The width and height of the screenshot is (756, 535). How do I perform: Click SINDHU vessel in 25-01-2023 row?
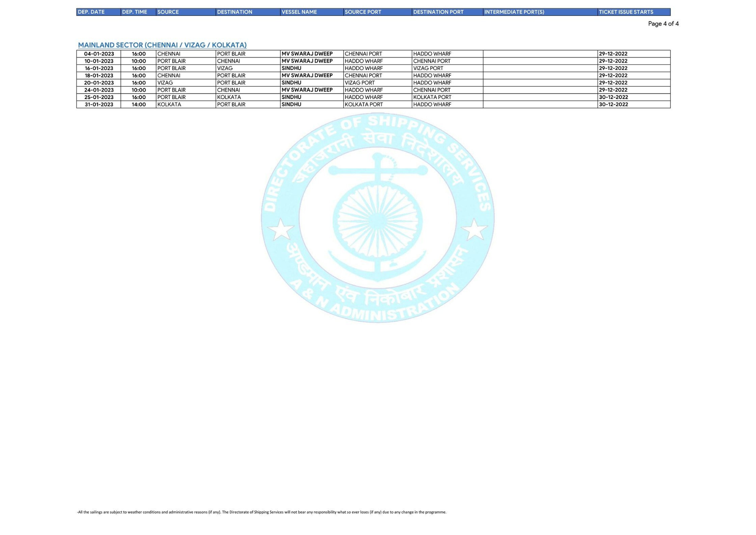291,97
